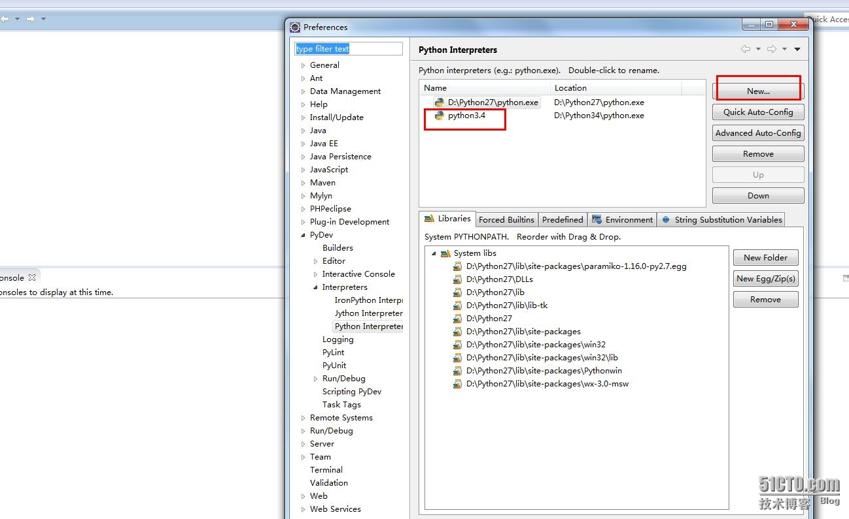This screenshot has height=519, width=849.
Task: Focus the type filter text field
Action: (348, 49)
